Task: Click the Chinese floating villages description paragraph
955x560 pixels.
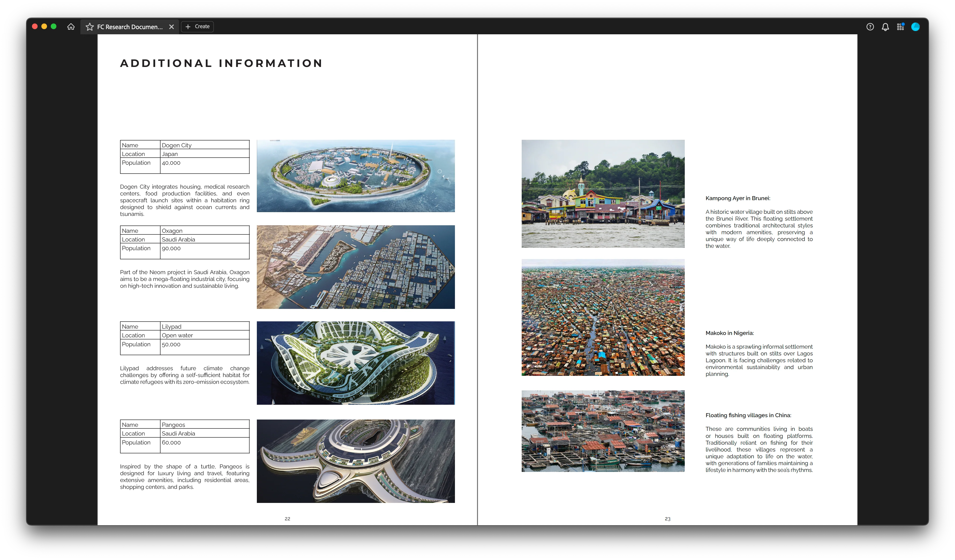Action: pos(759,449)
